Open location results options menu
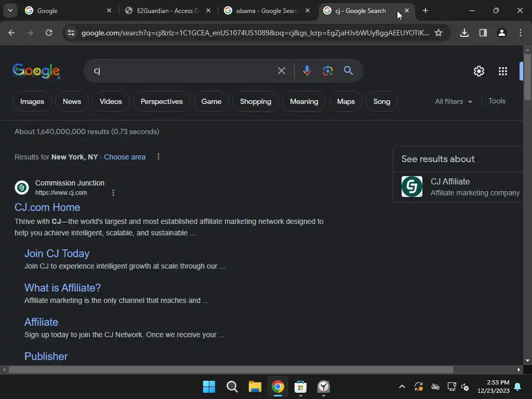The height and width of the screenshot is (399, 532). tap(158, 156)
